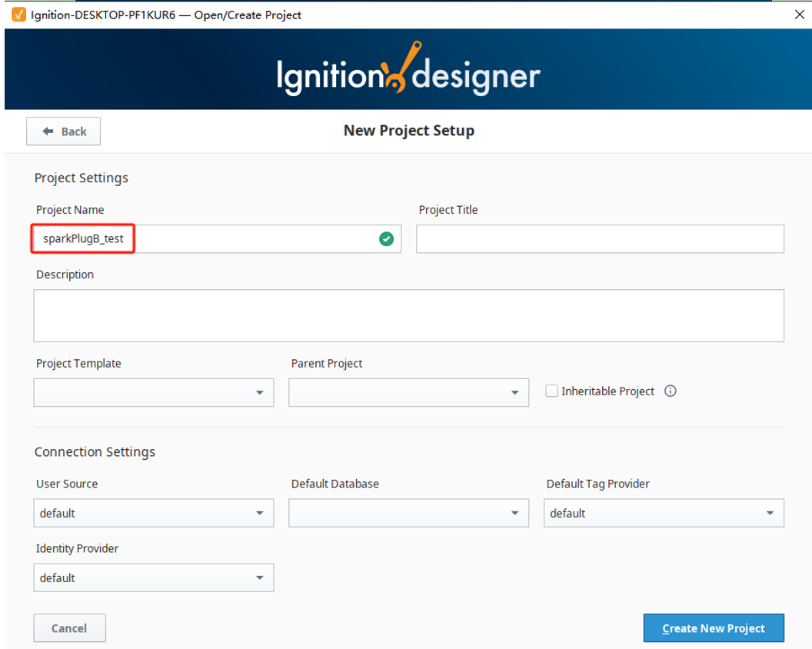The image size is (812, 649).
Task: Click the Connection Settings section heading
Action: click(95, 451)
